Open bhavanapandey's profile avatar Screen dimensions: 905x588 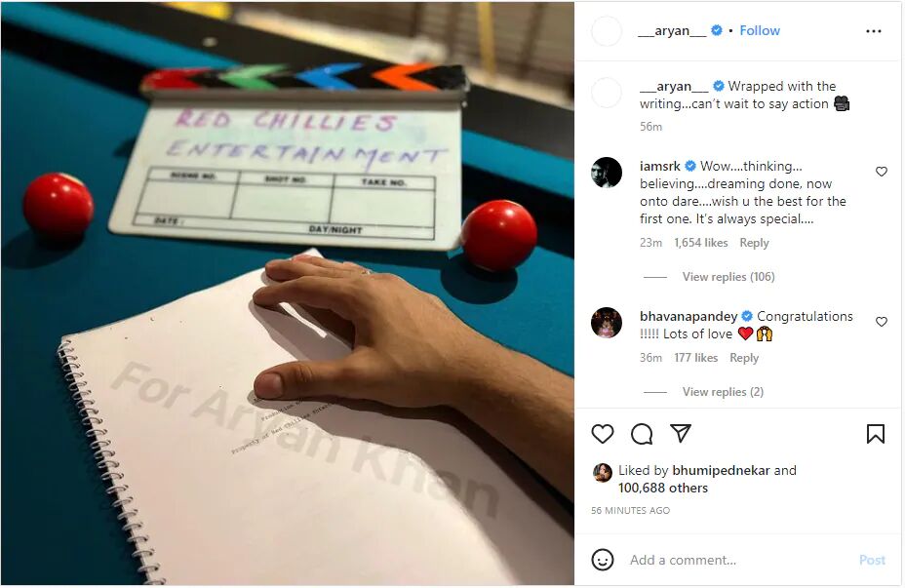pos(606,323)
